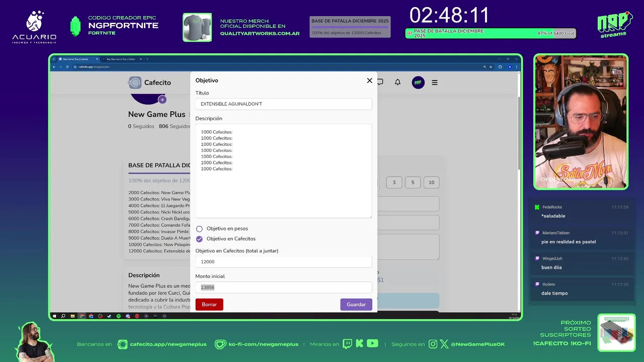The image size is (644, 362).
Task: Open the Windows Start menu
Action: pos(54,316)
